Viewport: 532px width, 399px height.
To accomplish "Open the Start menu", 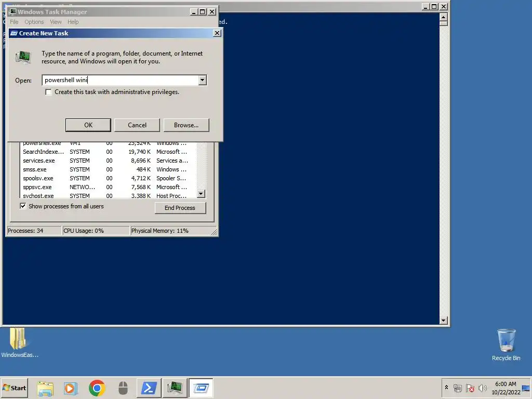I will point(14,388).
